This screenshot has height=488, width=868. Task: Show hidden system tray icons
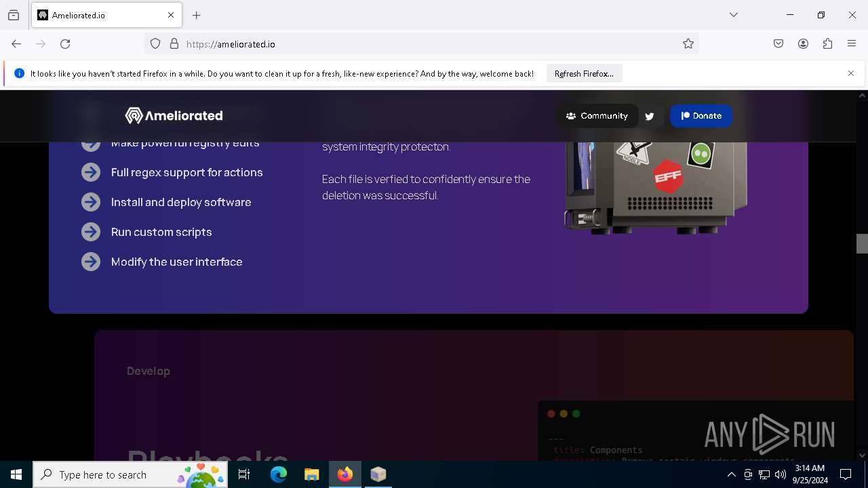pos(731,474)
